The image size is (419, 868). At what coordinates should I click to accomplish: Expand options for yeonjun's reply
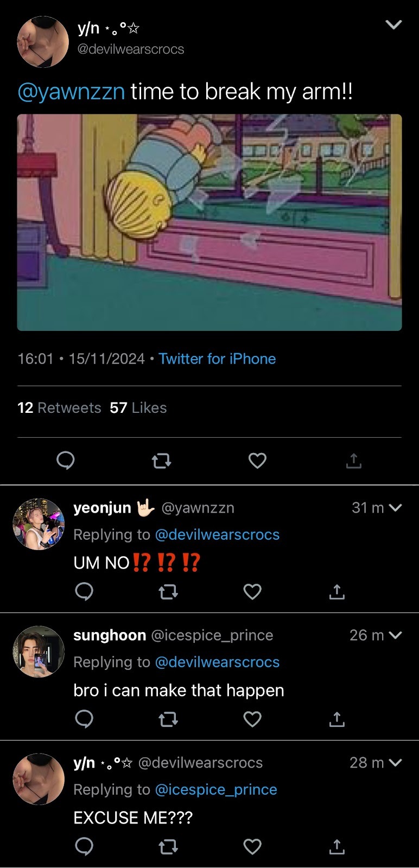[x=396, y=508]
